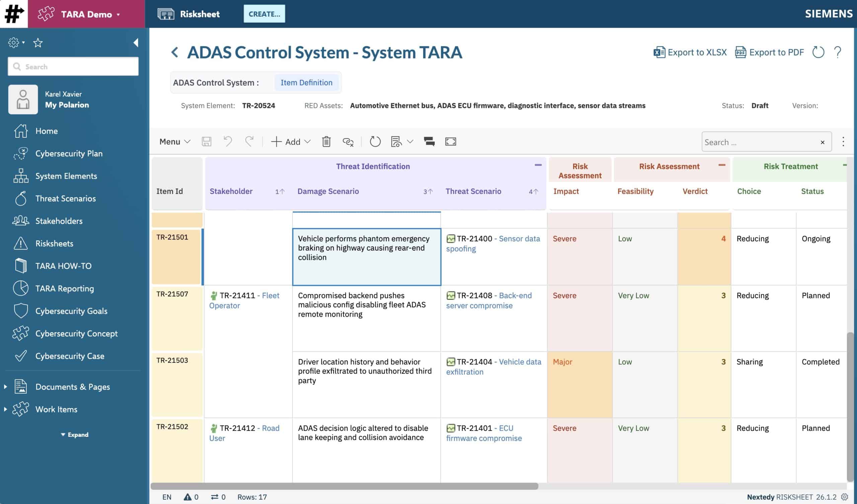Open TARA Reporting in sidebar
This screenshot has height=504, width=857.
click(64, 288)
